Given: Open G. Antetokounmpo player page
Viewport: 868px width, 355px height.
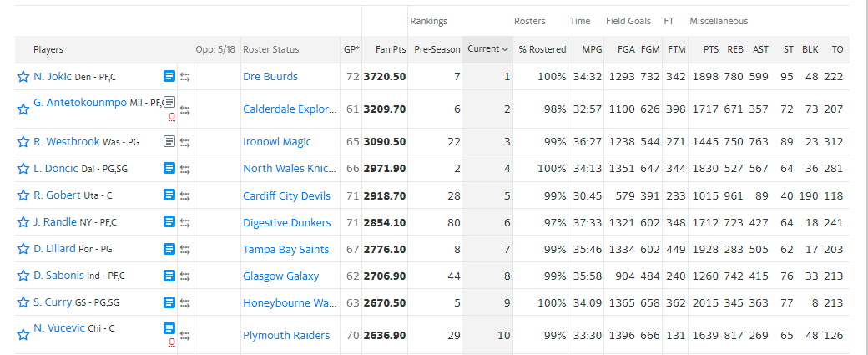Looking at the screenshot, I should [x=80, y=102].
